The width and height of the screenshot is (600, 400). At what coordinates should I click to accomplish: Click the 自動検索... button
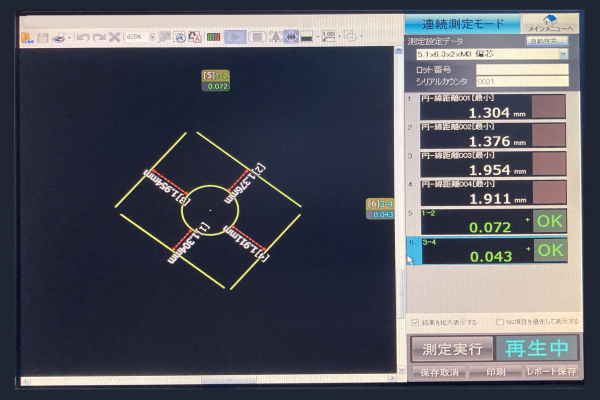coord(547,41)
